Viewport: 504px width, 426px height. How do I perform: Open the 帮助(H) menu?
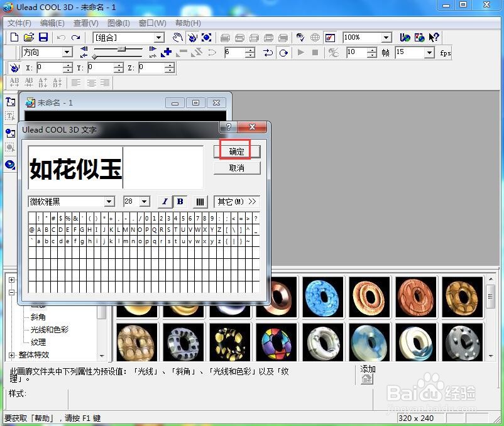[188, 23]
